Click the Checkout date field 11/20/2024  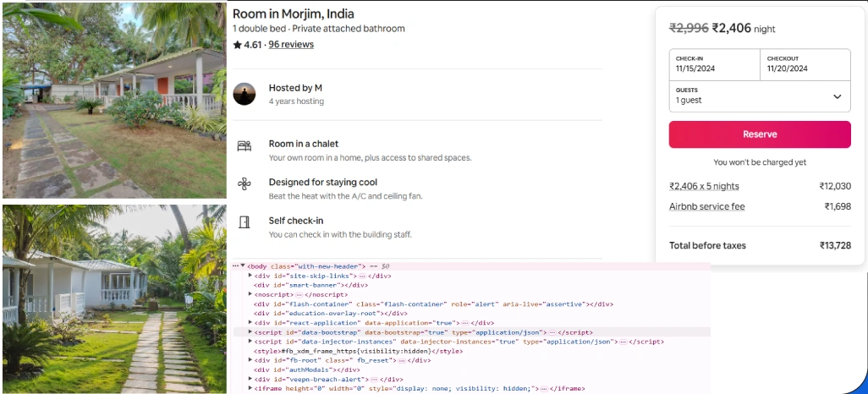pos(805,65)
